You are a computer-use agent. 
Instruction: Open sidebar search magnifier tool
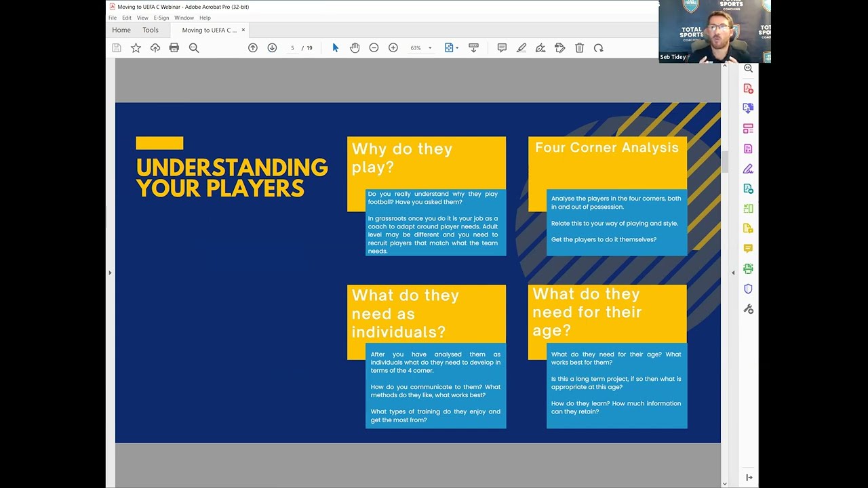(749, 68)
